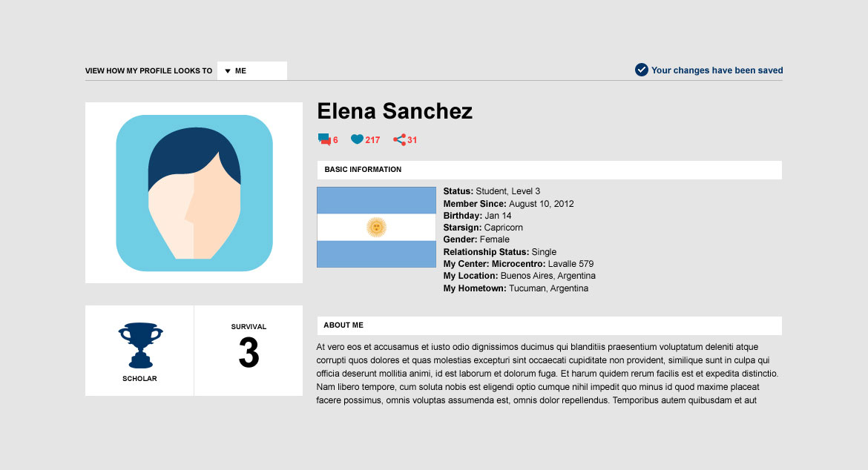Click the Basic Information section header
Viewport: 868px width, 470px height.
coord(363,170)
